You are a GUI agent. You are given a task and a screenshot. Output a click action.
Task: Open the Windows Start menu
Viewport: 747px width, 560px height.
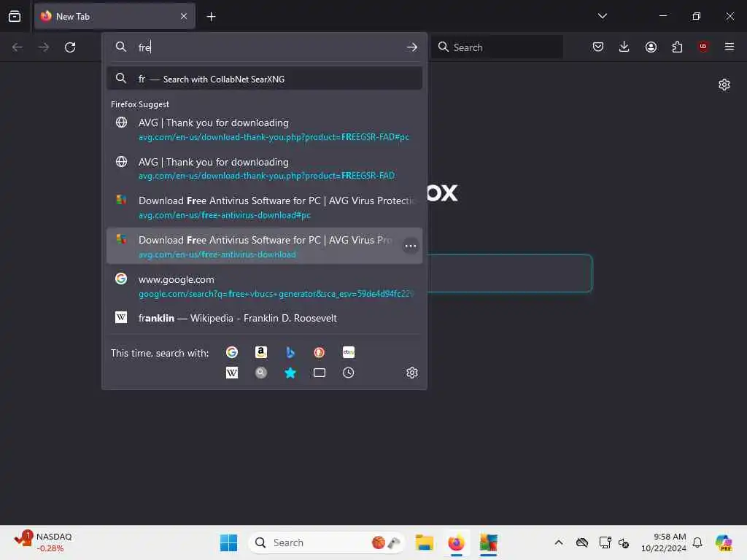point(228,542)
